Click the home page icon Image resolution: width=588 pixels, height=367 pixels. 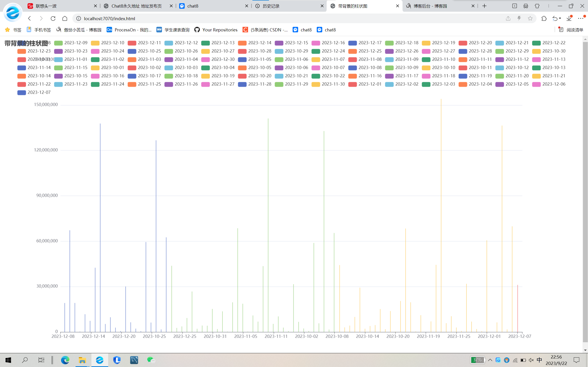coord(65,18)
